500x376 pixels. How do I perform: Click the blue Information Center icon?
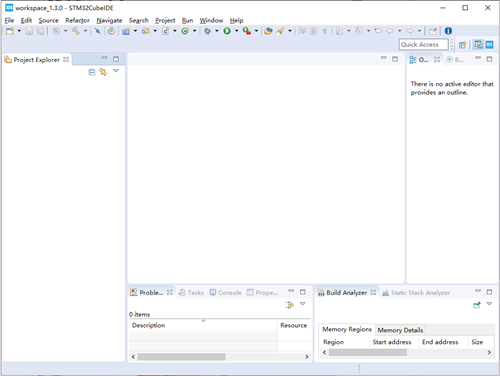448,31
